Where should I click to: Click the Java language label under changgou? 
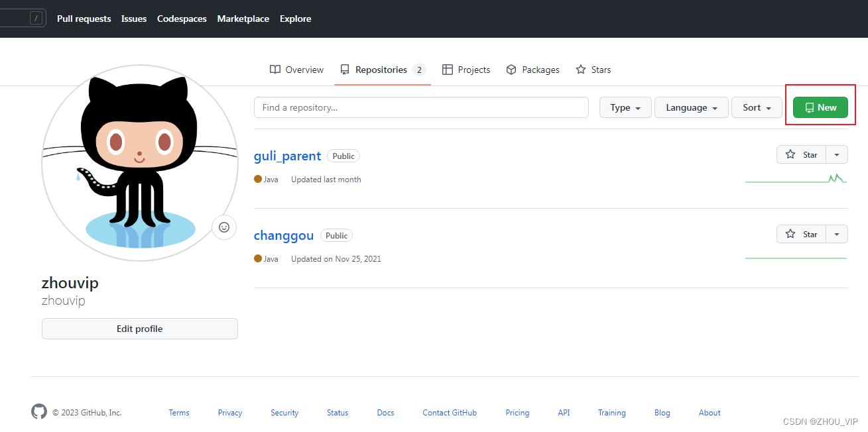click(x=271, y=259)
